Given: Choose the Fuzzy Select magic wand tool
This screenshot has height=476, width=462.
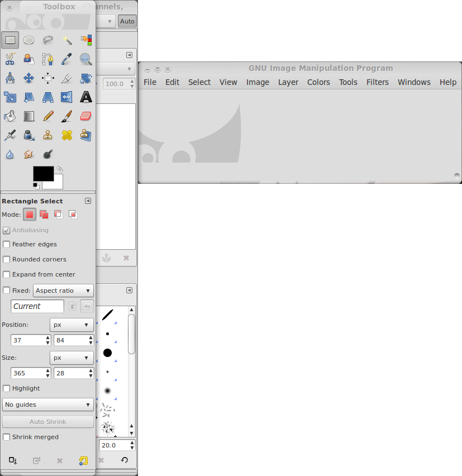Looking at the screenshot, I should coord(67,40).
